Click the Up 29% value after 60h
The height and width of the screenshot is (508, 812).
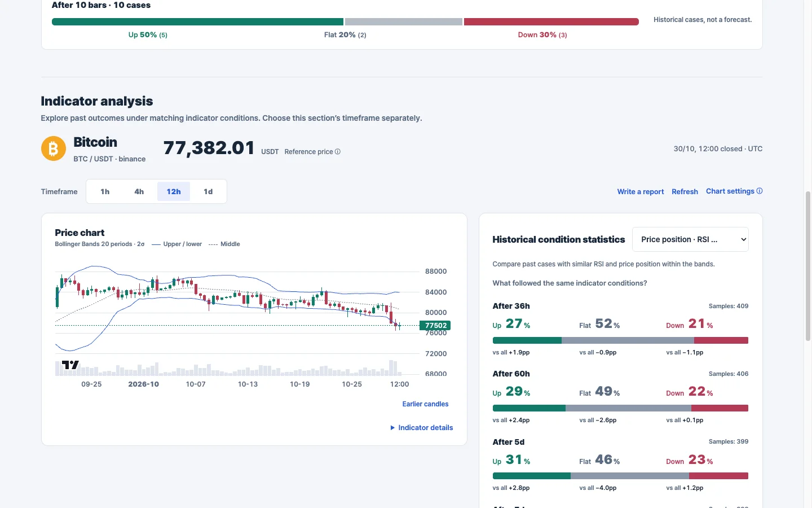[511, 392]
